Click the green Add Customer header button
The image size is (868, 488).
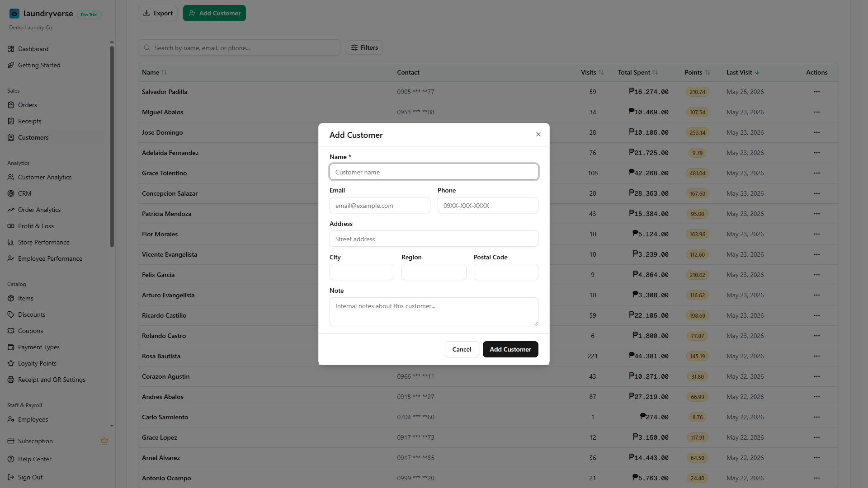pyautogui.click(x=214, y=13)
